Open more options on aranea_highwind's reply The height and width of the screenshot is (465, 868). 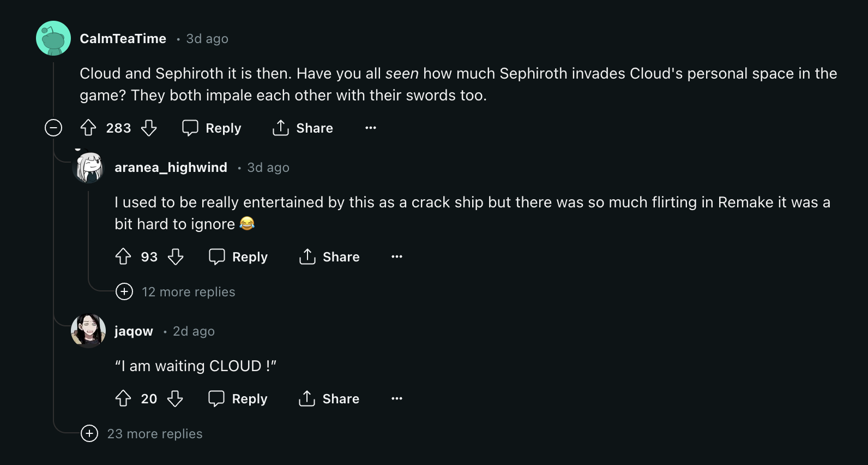pyautogui.click(x=397, y=257)
